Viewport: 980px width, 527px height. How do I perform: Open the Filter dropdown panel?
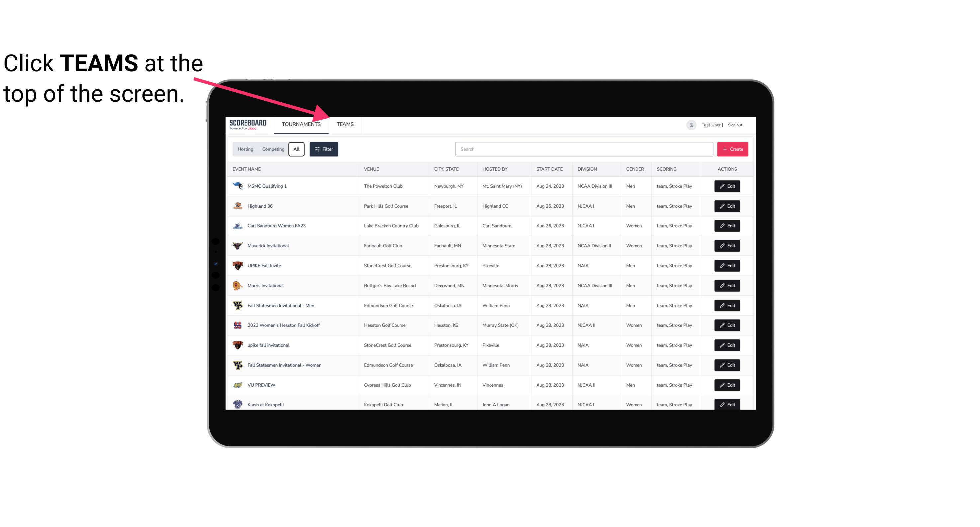(323, 149)
